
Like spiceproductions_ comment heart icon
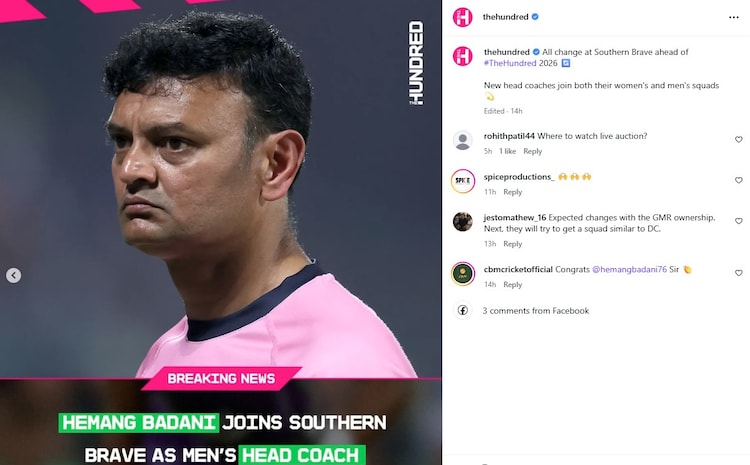(739, 180)
